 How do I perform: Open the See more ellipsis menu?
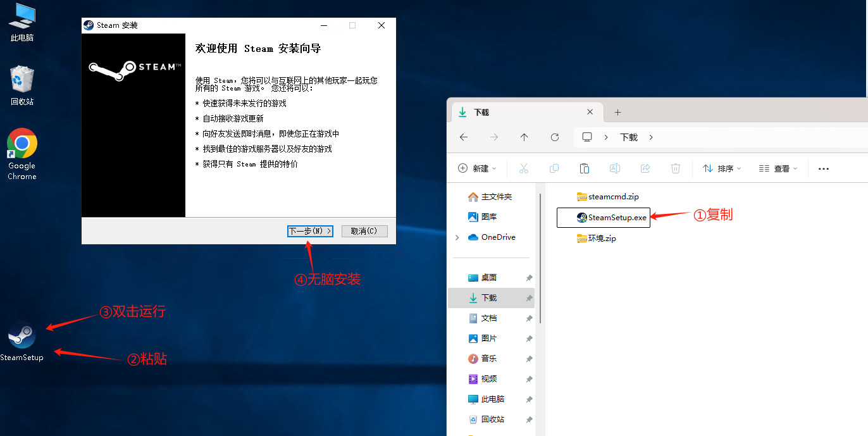pos(823,169)
